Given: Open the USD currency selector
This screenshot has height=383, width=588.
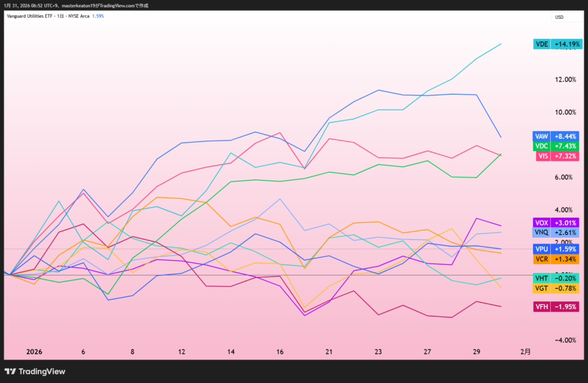Looking at the screenshot, I should [x=559, y=17].
